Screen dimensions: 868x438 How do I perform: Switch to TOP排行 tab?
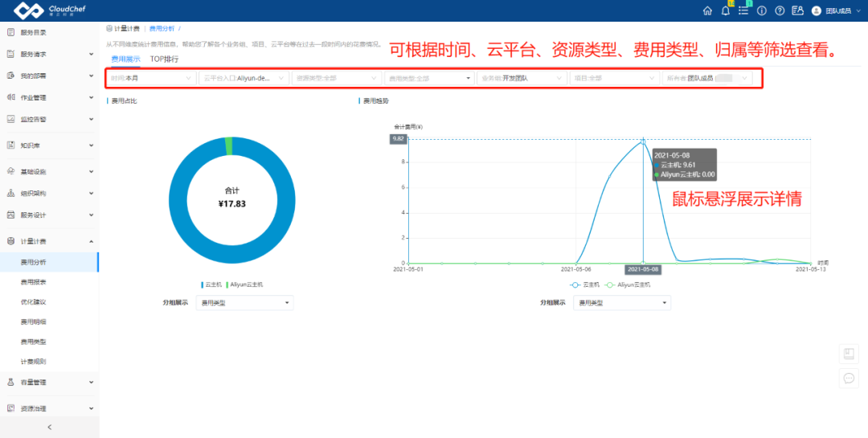(165, 59)
